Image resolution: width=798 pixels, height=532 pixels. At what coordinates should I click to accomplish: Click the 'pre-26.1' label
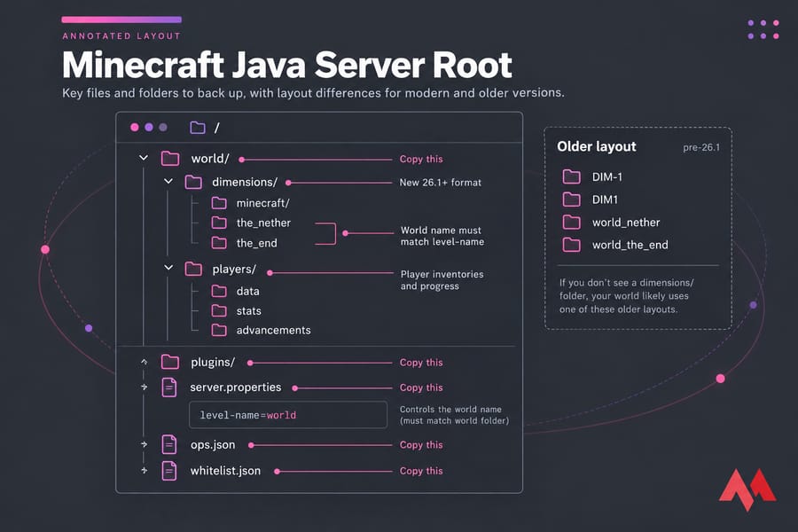(x=701, y=148)
